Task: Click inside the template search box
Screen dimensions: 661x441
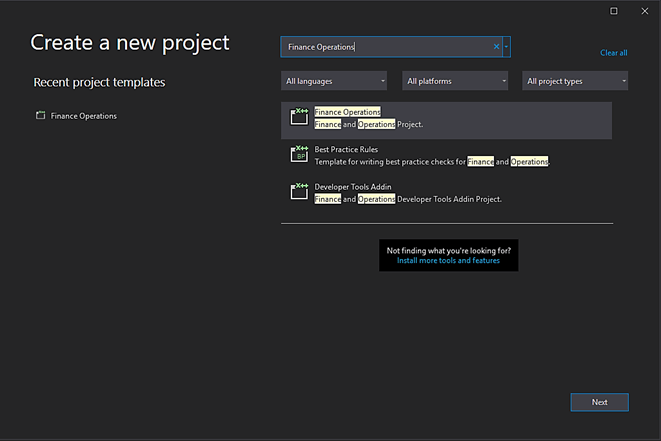Action: pyautogui.click(x=390, y=47)
